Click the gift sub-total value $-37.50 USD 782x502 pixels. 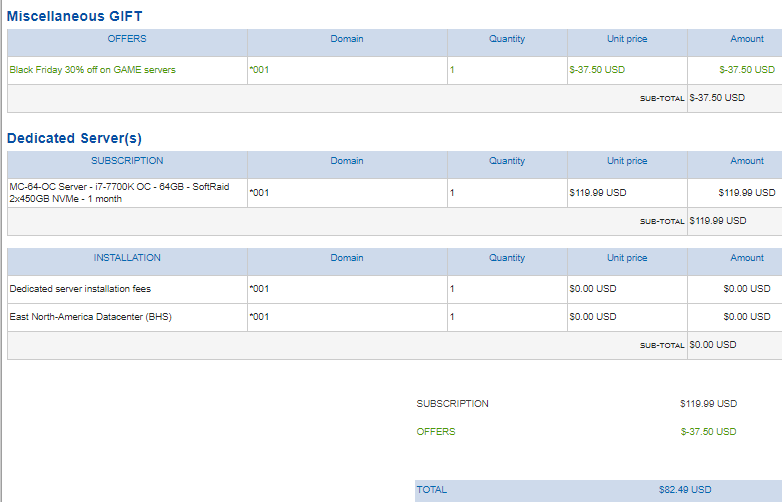pos(717,98)
